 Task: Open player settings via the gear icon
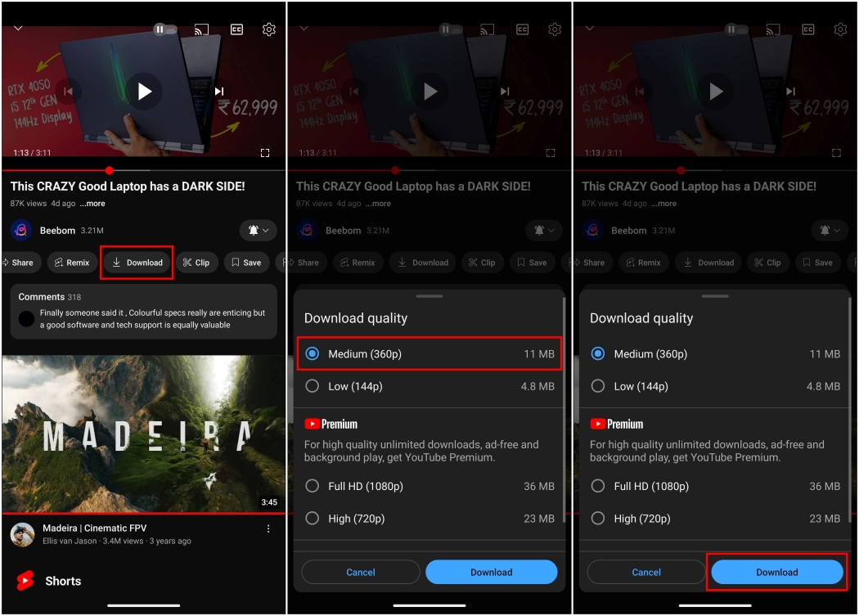pyautogui.click(x=268, y=29)
